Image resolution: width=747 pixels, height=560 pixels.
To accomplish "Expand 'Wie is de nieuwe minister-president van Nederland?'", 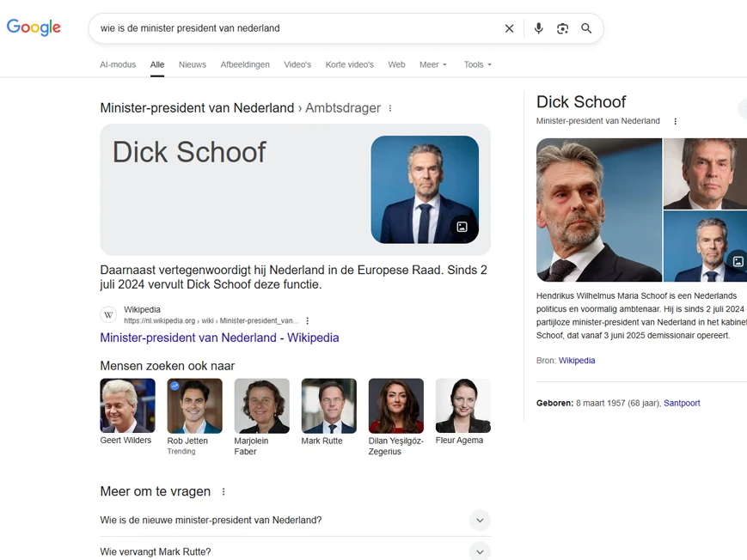I will coord(480,520).
